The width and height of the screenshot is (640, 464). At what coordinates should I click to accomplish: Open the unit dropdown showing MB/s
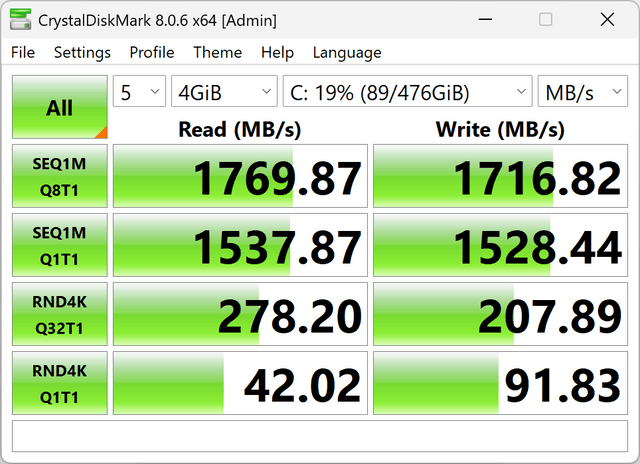click(x=582, y=91)
